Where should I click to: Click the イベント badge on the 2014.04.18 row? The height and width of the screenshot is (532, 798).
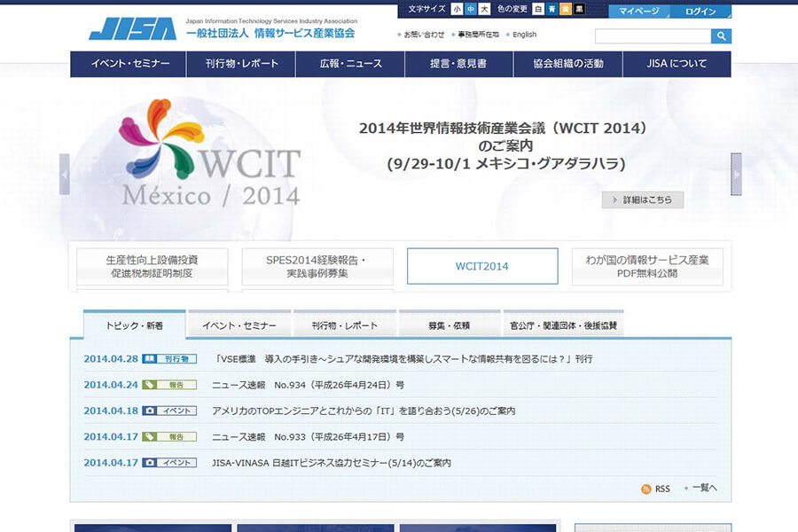(169, 411)
